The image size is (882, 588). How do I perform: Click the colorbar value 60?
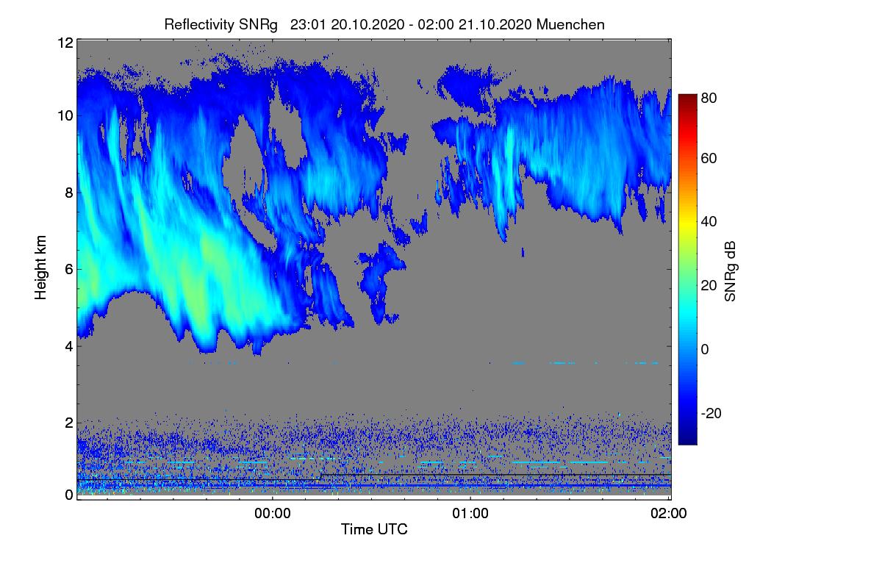click(x=709, y=159)
